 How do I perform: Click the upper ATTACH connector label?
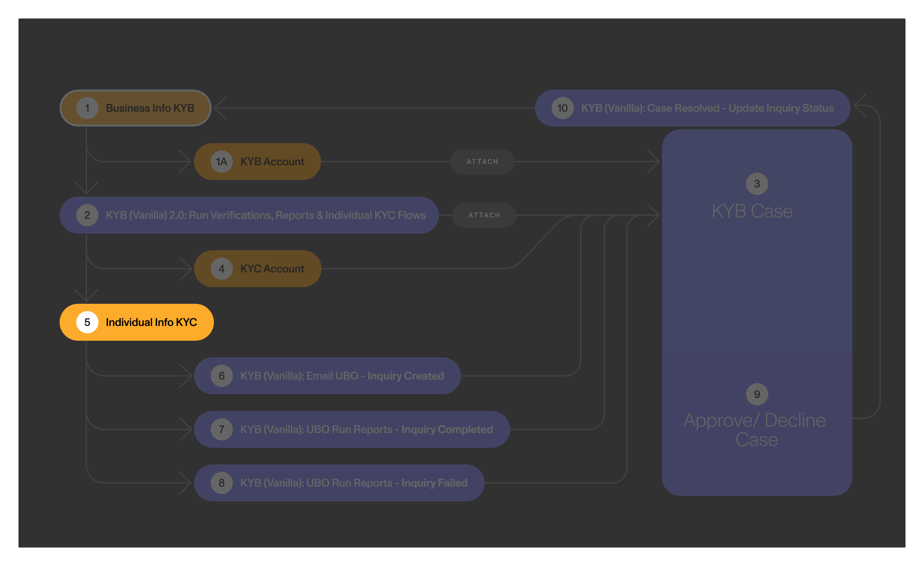coord(482,162)
